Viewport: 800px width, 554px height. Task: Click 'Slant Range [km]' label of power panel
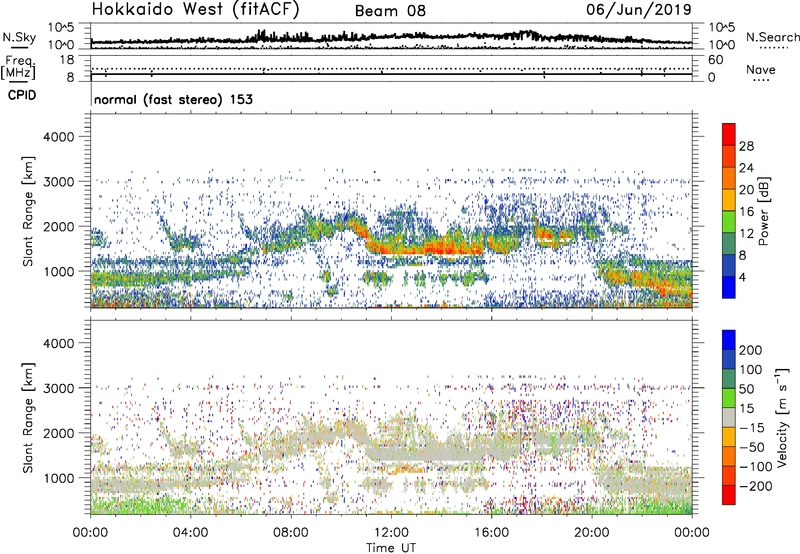(x=29, y=212)
